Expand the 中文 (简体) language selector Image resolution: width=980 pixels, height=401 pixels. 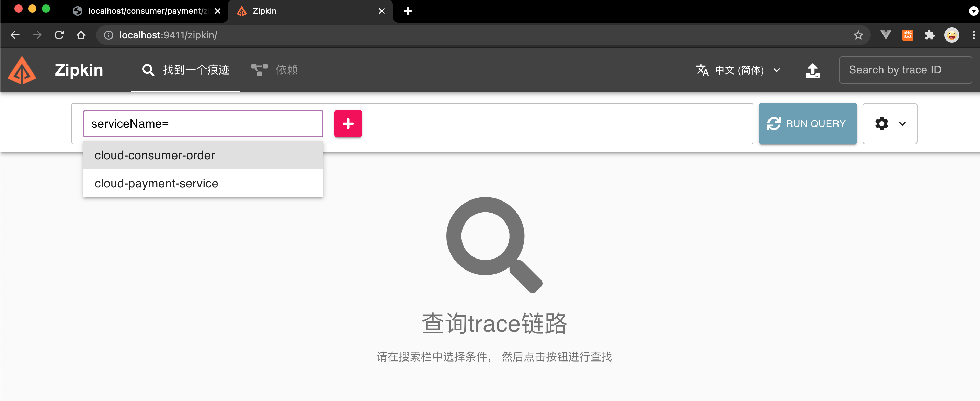(x=738, y=70)
